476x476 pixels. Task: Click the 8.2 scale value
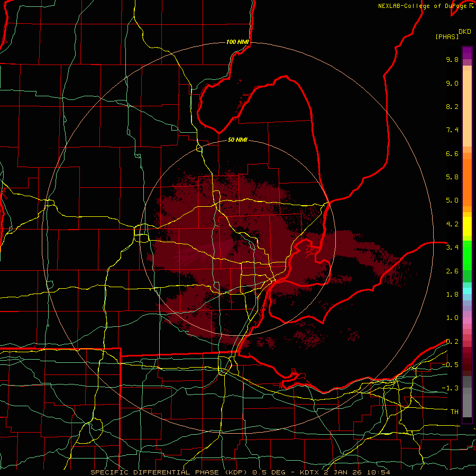tap(452, 106)
